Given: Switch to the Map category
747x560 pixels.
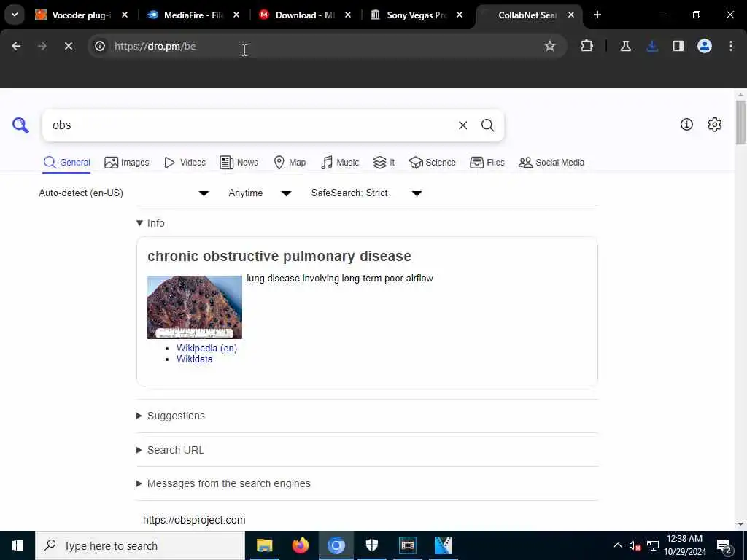Looking at the screenshot, I should coord(290,163).
